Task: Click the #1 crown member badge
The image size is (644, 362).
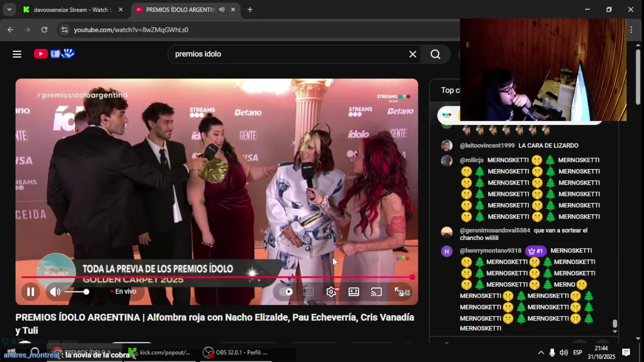Action: click(536, 251)
